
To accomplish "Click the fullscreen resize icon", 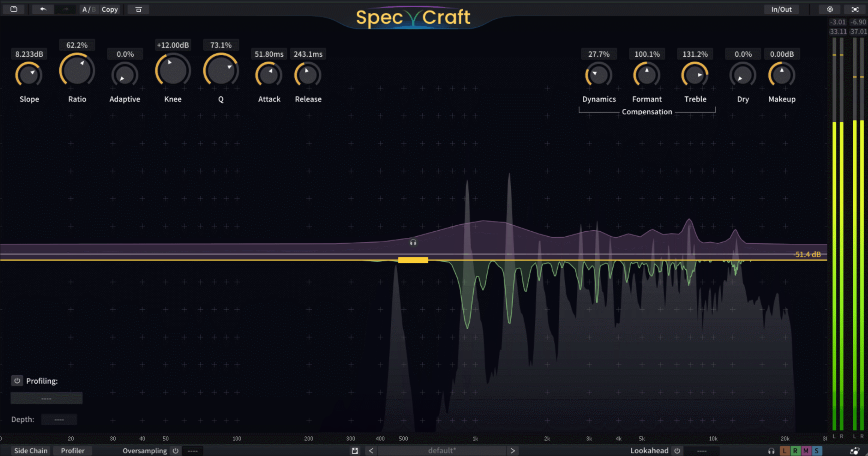I will 855,9.
